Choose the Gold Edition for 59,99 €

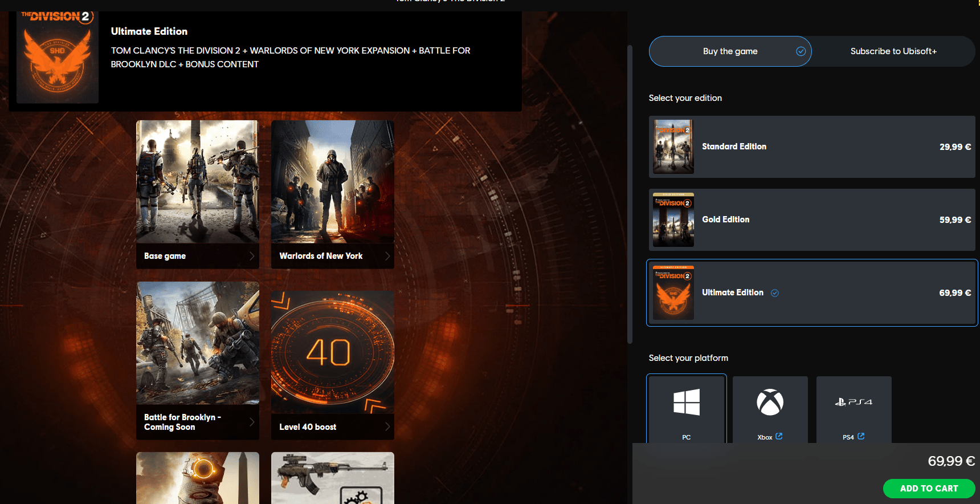pos(812,220)
